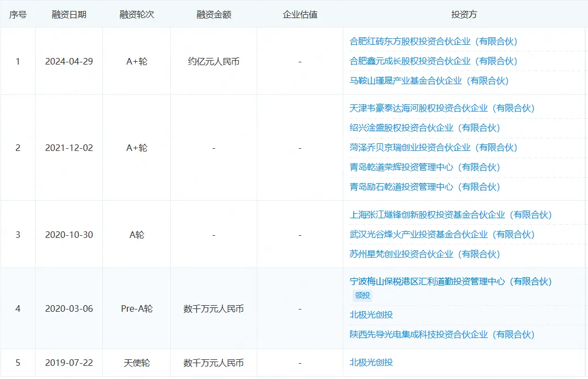The image size is (588, 379).
Task: Click the A+轮 cell for 2024-04-29
Action: pos(137,61)
